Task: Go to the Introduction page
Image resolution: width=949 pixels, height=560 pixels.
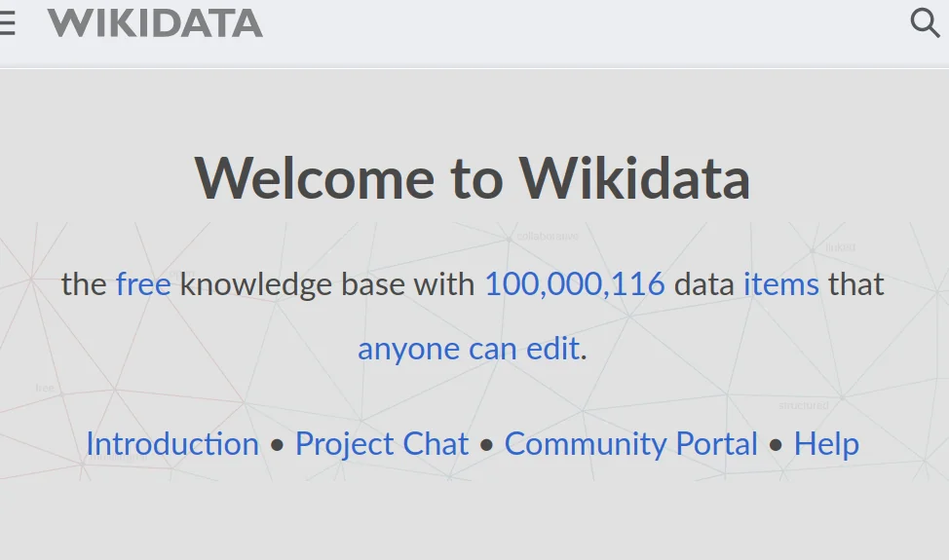Action: click(x=172, y=444)
